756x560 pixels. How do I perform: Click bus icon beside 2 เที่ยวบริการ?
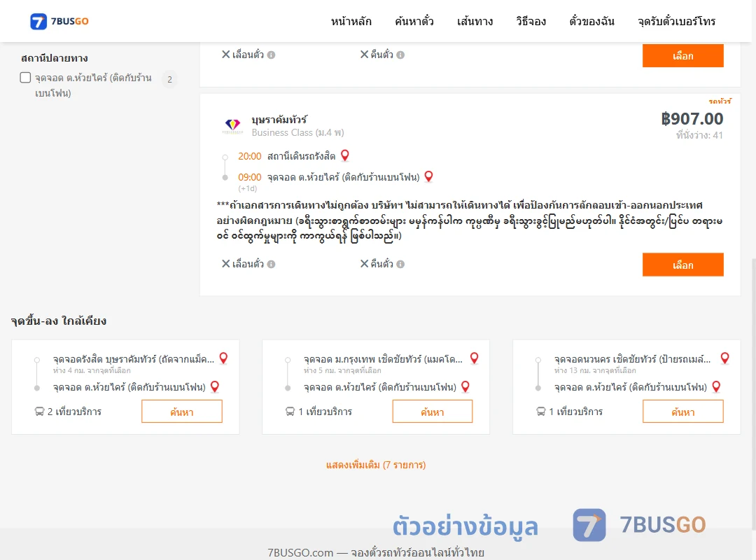[39, 412]
